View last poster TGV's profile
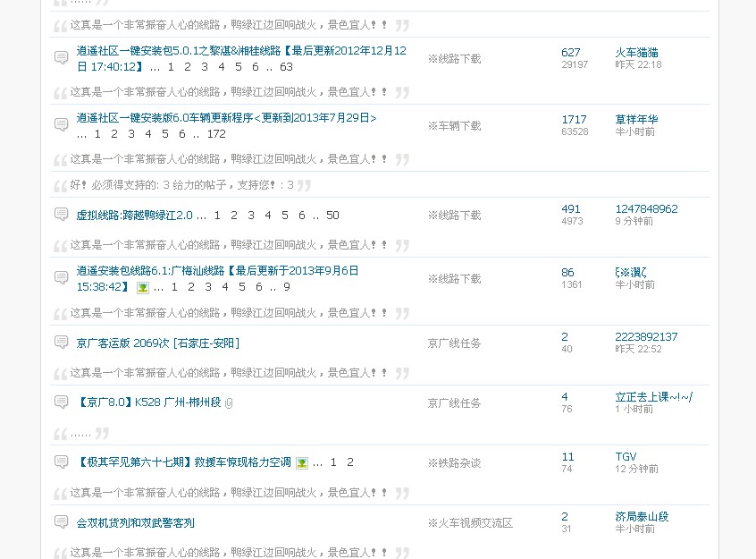This screenshot has width=756, height=559. pos(626,457)
